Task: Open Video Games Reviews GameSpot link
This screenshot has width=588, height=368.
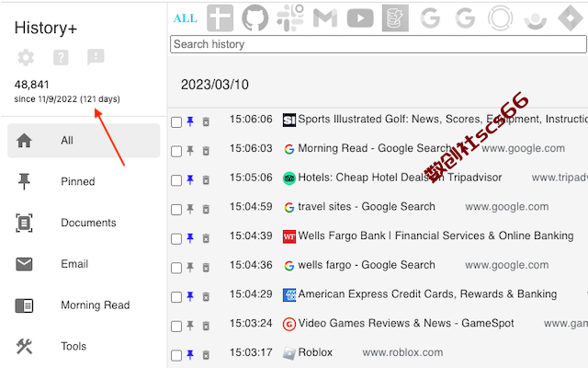Action: click(406, 323)
